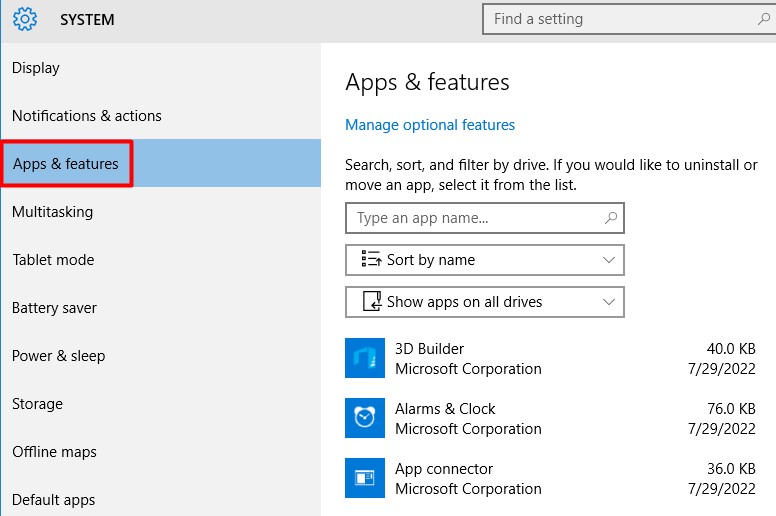Click the magnifier icon in app name search
Image resolution: width=776 pixels, height=516 pixels.
[611, 217]
